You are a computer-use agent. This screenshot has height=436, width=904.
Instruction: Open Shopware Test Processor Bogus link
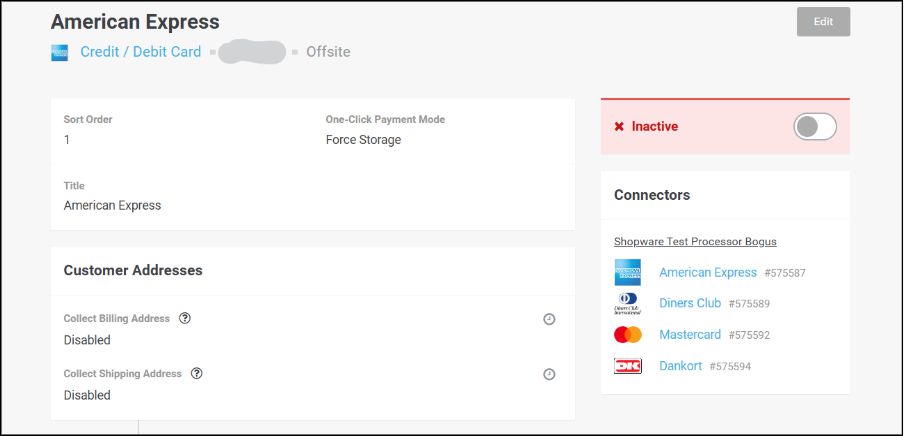[695, 241]
